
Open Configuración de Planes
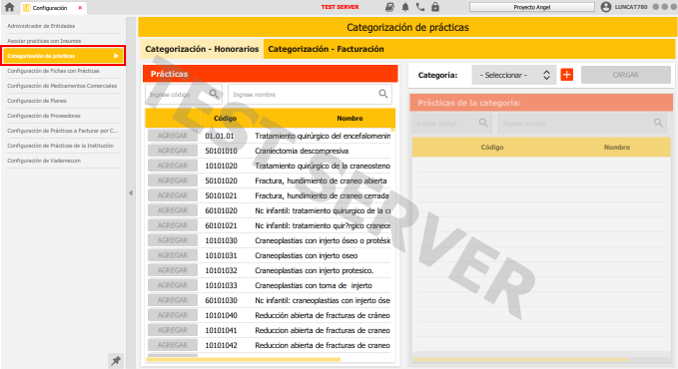click(37, 101)
